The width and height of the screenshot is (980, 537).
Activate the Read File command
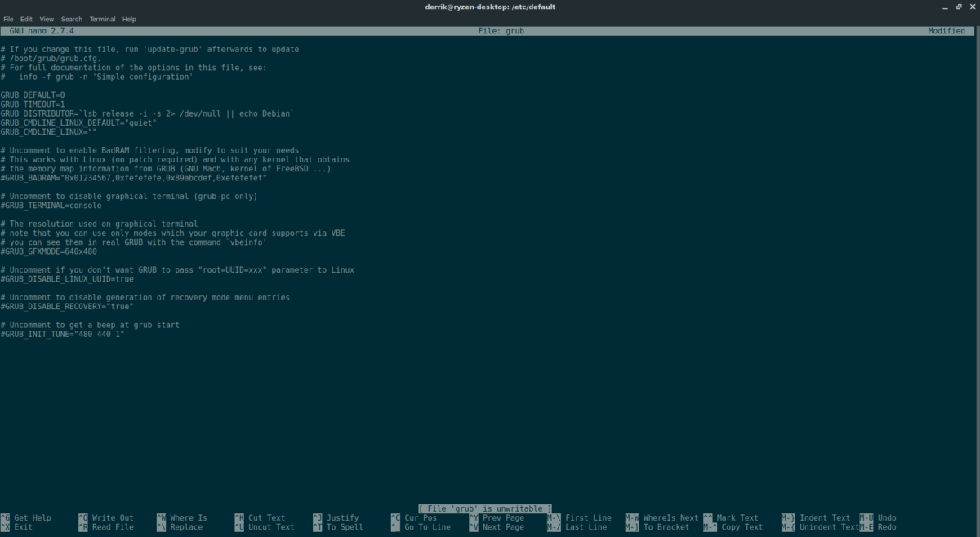click(x=109, y=527)
